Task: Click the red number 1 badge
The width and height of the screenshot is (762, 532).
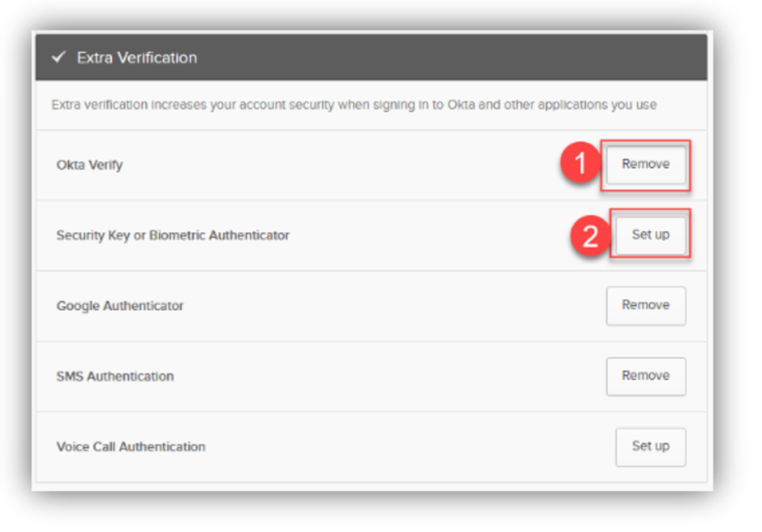Action: tap(580, 163)
